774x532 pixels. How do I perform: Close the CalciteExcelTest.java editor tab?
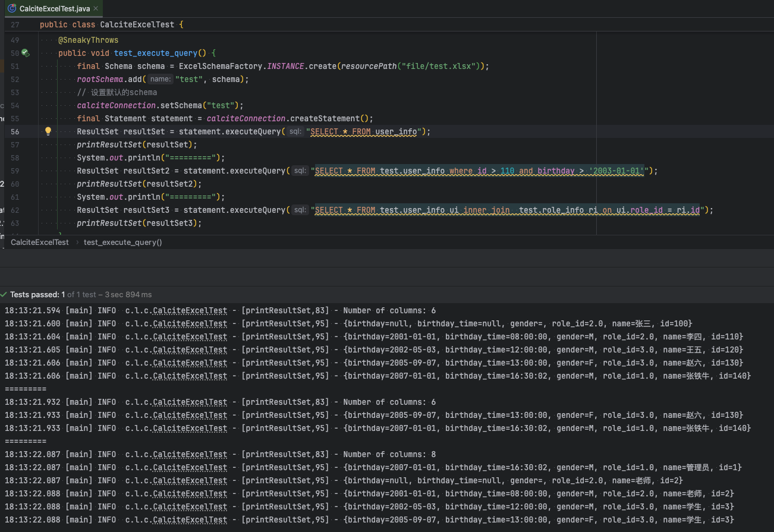click(96, 8)
